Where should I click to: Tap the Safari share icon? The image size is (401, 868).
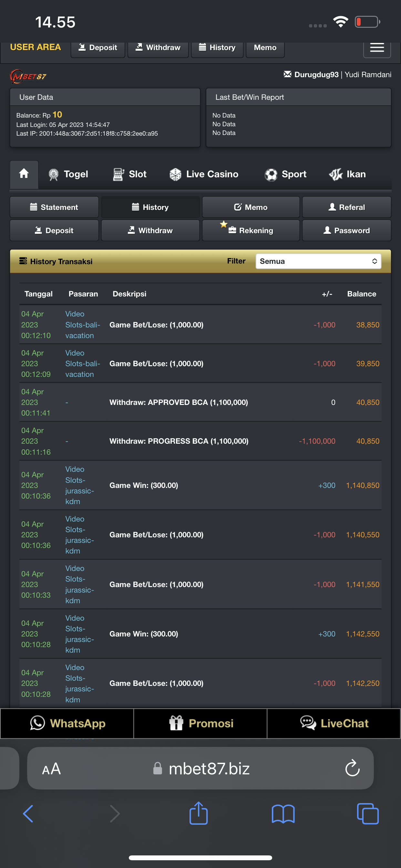coord(199,813)
